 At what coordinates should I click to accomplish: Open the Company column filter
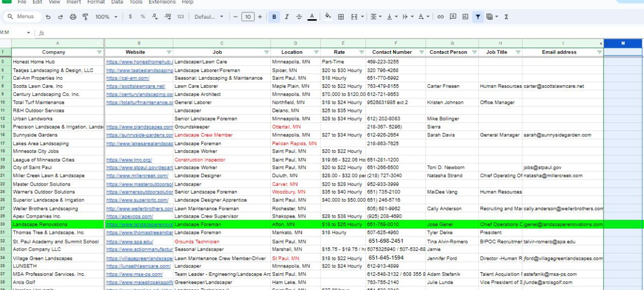pyautogui.click(x=99, y=52)
